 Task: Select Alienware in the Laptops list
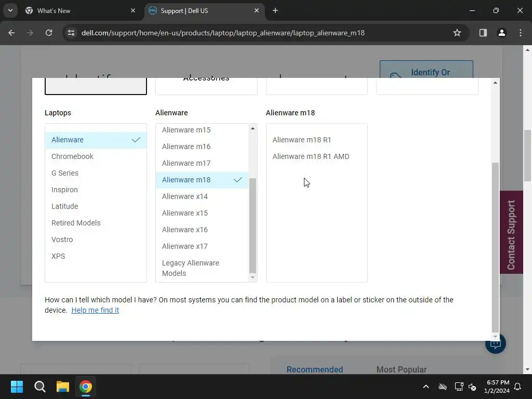pos(96,140)
